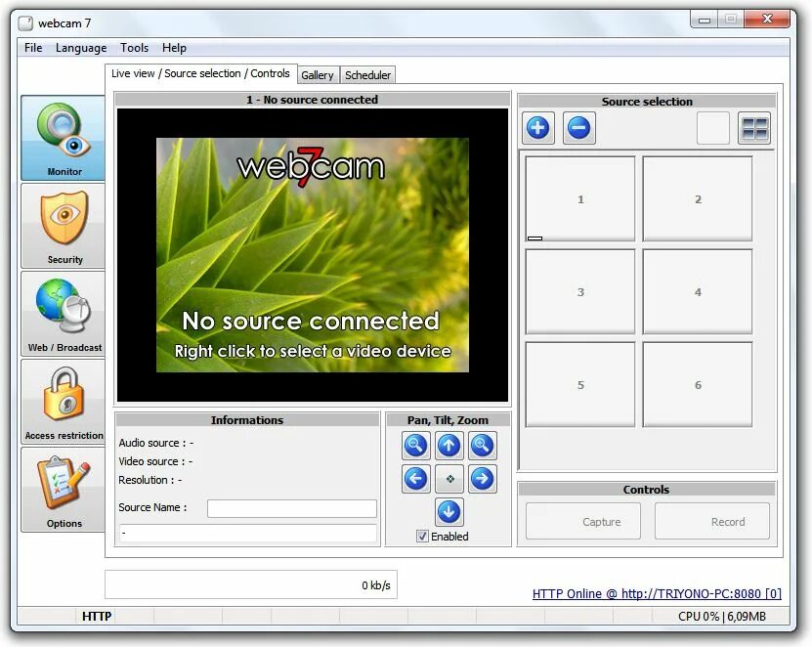Minimize the webcam 7 window

[705, 20]
